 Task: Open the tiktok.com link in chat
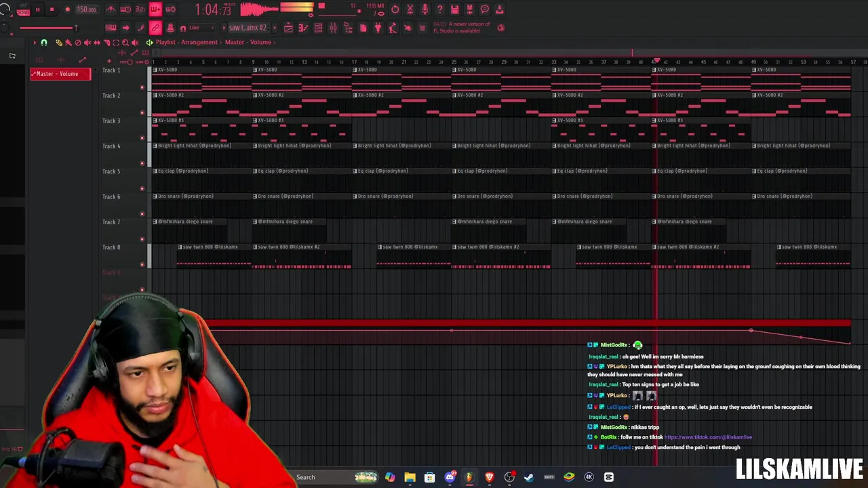click(x=708, y=437)
